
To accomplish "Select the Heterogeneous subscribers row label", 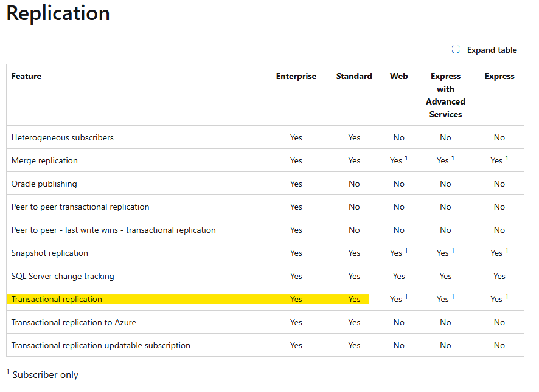I will [62, 137].
